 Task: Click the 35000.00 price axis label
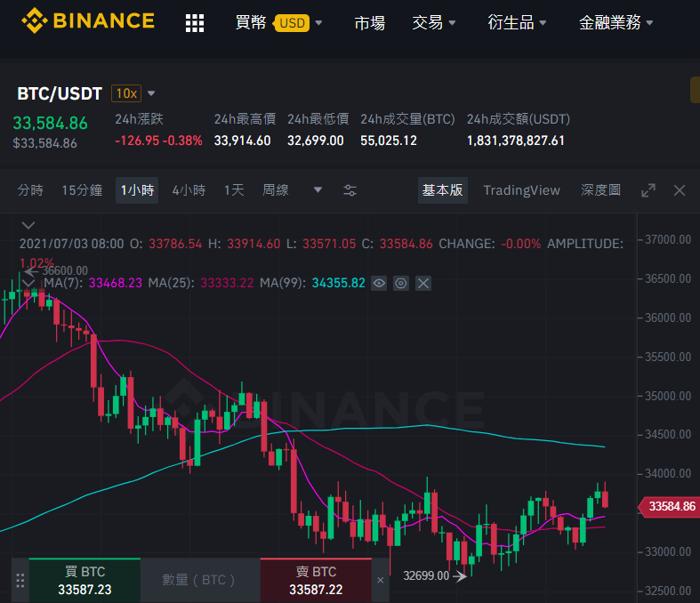pyautogui.click(x=668, y=396)
